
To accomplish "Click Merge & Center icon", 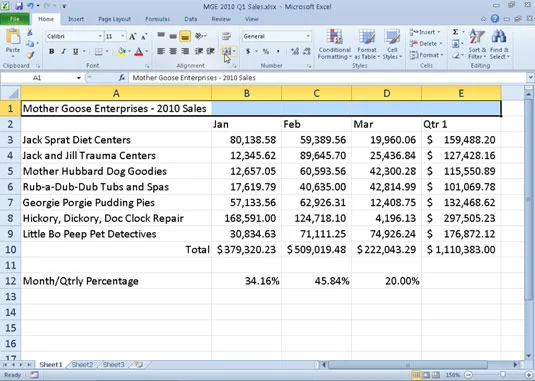I will coord(227,52).
